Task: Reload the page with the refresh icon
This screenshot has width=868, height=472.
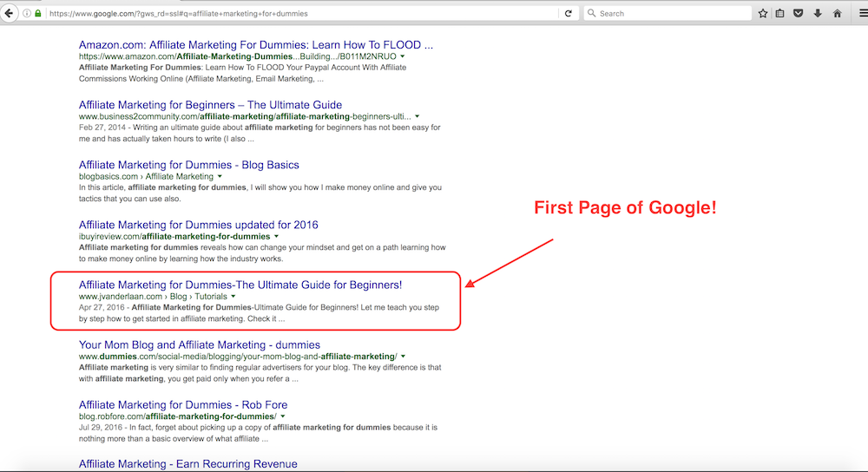Action: pyautogui.click(x=569, y=14)
